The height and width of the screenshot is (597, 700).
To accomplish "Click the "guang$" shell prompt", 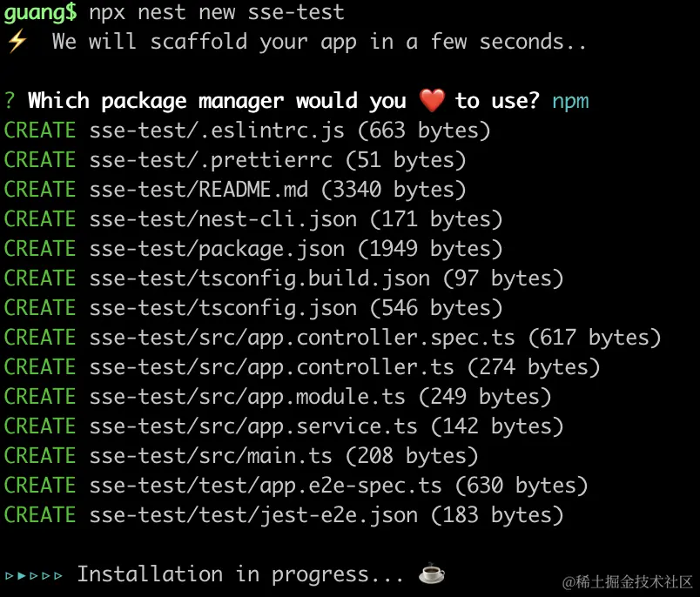I will pyautogui.click(x=40, y=12).
